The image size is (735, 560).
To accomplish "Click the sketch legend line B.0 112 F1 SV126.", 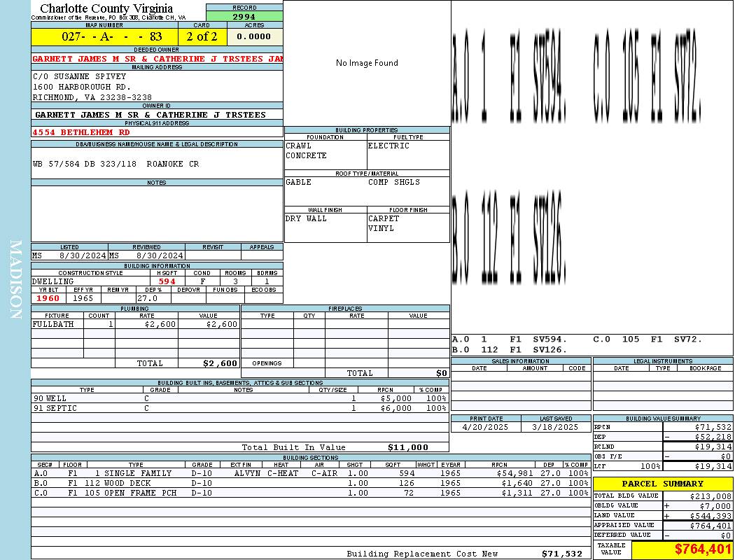I will [x=510, y=349].
